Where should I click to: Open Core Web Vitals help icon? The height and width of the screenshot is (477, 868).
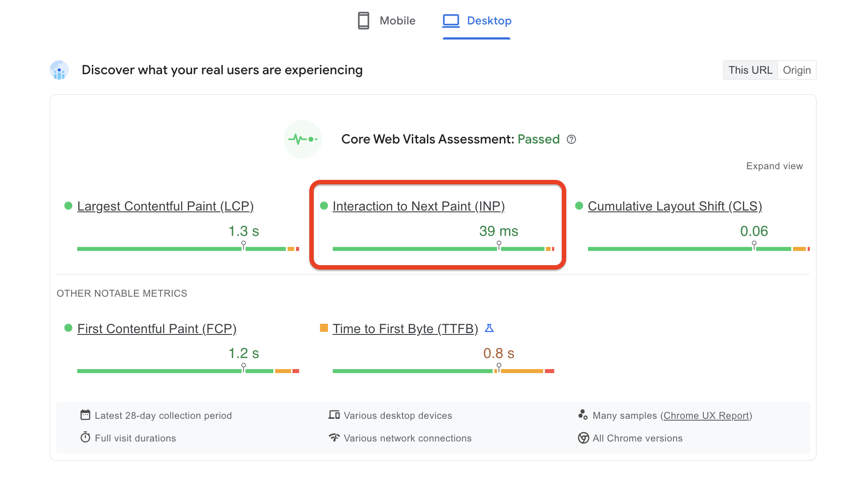[572, 139]
